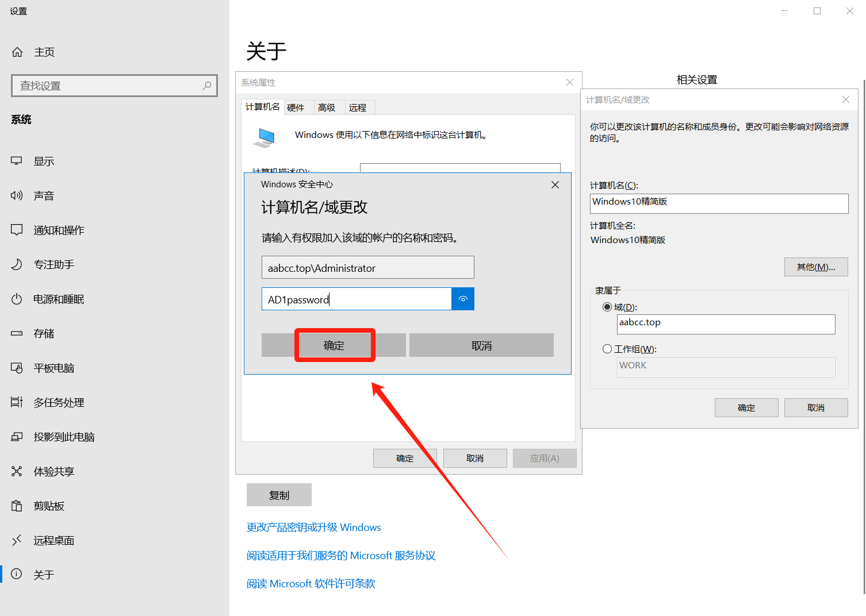
Task: Open Power and sleep (电源和睡眠) icon
Action: [17, 299]
